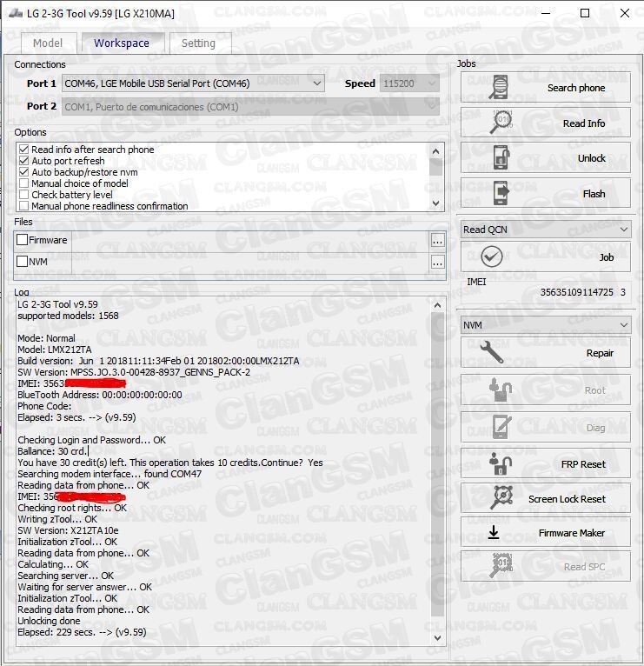This screenshot has height=666, width=644.
Task: Click the Unlock button
Action: pyautogui.click(x=546, y=158)
